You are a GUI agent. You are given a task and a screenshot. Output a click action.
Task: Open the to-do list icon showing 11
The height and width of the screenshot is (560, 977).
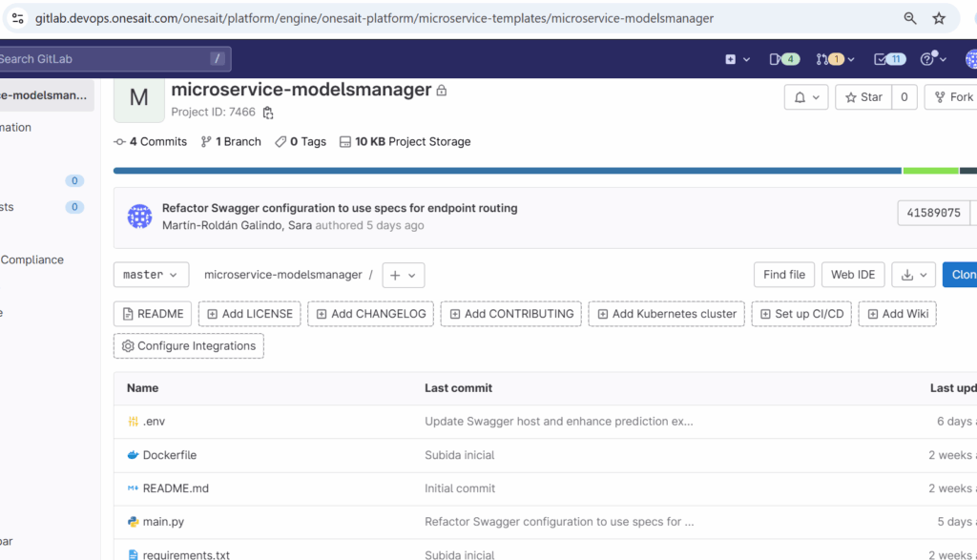point(888,59)
